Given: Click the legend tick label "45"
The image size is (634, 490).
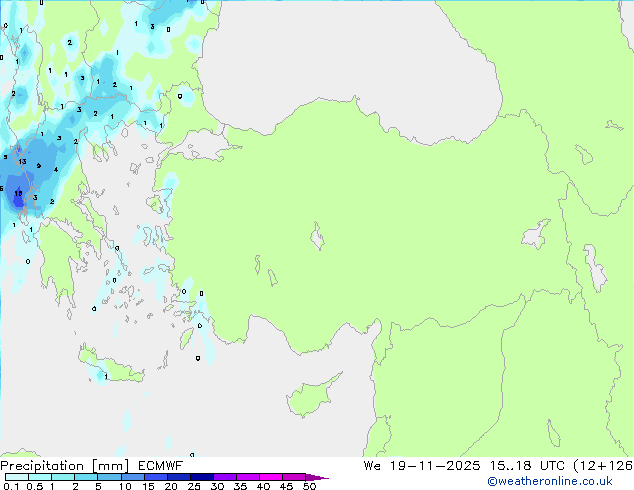Looking at the screenshot, I should tap(286, 486).
